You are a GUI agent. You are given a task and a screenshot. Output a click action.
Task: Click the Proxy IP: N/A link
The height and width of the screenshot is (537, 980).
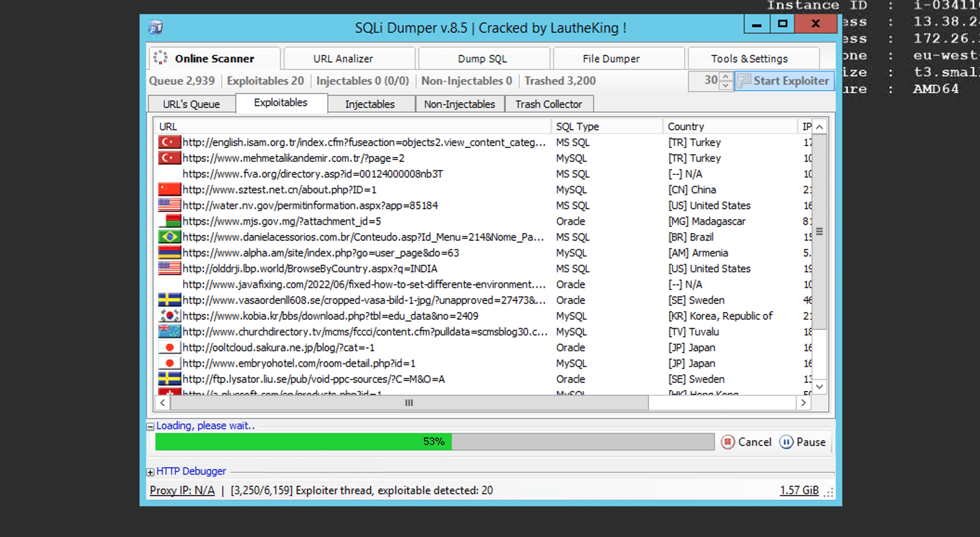click(x=182, y=491)
